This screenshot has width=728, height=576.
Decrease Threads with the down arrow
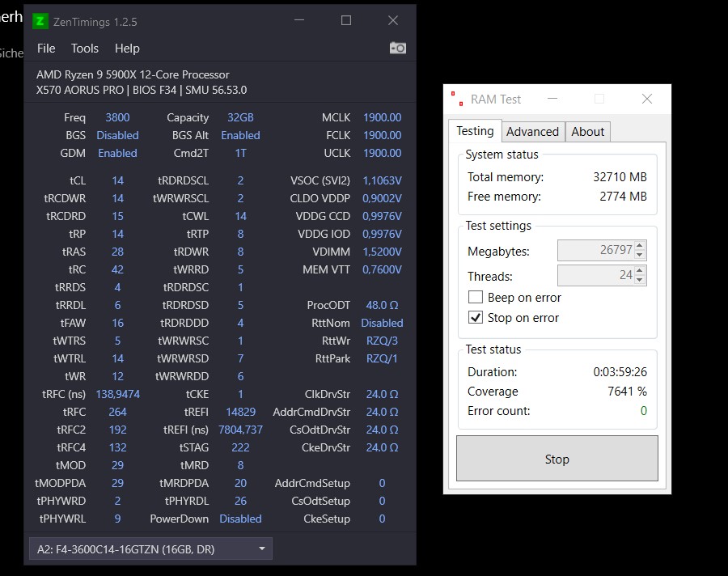[640, 280]
